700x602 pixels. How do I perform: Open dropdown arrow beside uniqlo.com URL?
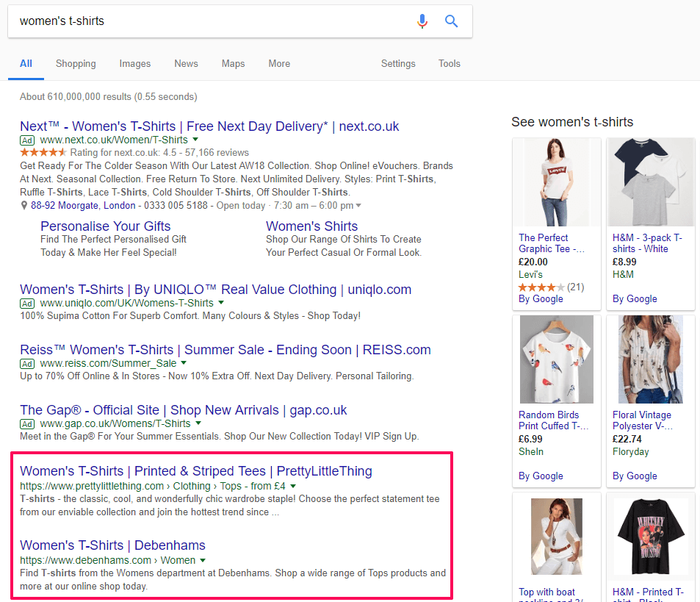click(x=220, y=303)
